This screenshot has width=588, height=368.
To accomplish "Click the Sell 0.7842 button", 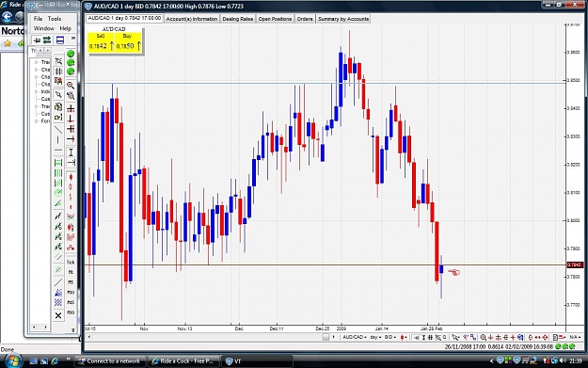I will (x=101, y=42).
